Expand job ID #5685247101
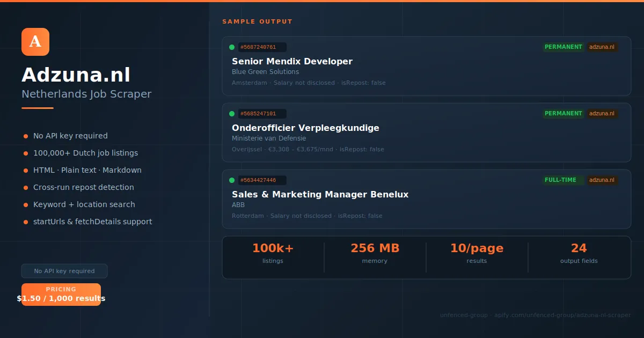Screen dimensions: 644x338 click(x=262, y=113)
